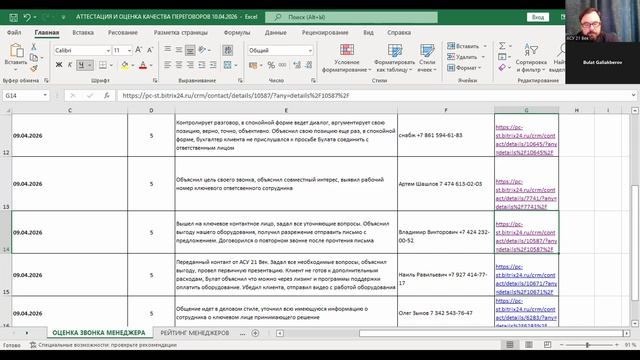This screenshot has height=360, width=640.
Task: Click the Undo arrow in title bar
Action: [x=27, y=17]
